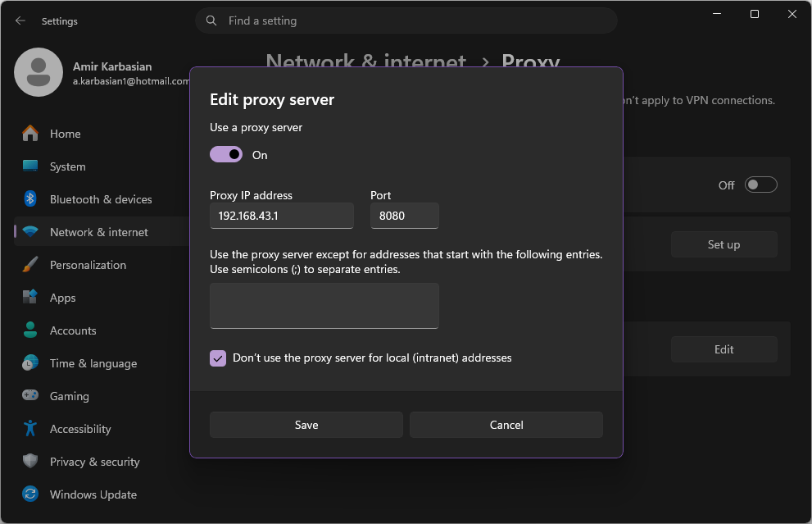Open Privacy & security settings
The width and height of the screenshot is (812, 524).
tap(95, 462)
